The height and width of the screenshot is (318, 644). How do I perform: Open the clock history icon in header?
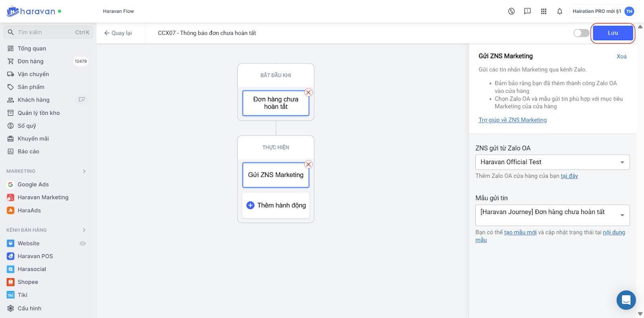pyautogui.click(x=511, y=11)
